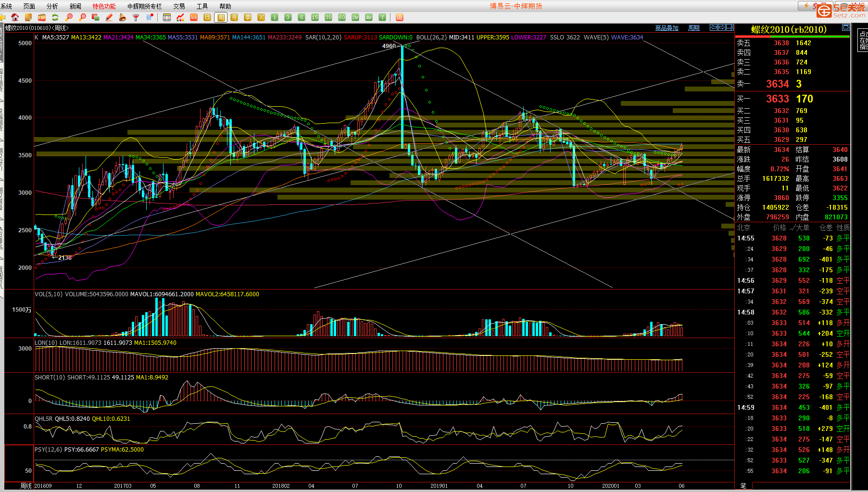
Task: Click the 仓差 column header
Action: coord(826,227)
